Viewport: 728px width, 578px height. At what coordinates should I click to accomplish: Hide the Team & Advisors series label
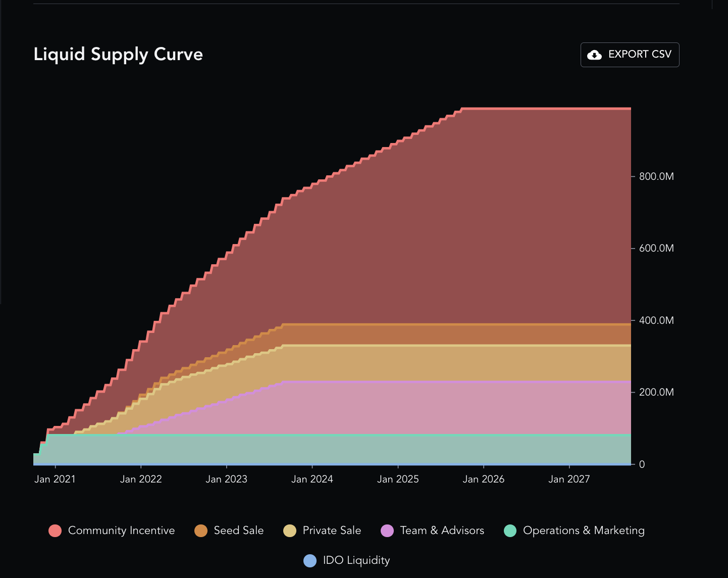coord(442,531)
